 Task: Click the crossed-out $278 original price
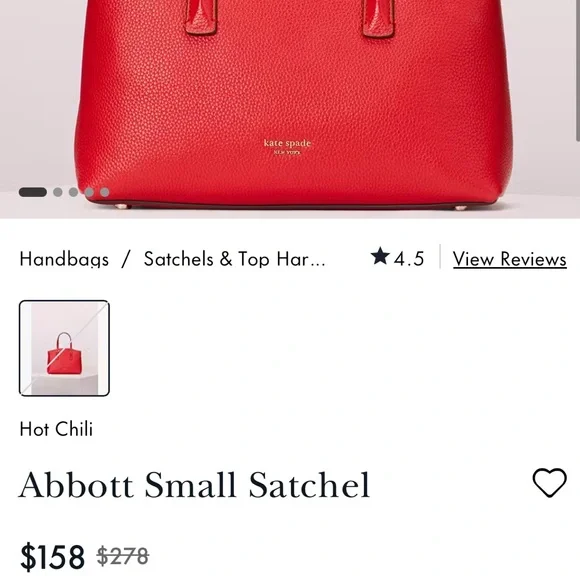point(123,556)
